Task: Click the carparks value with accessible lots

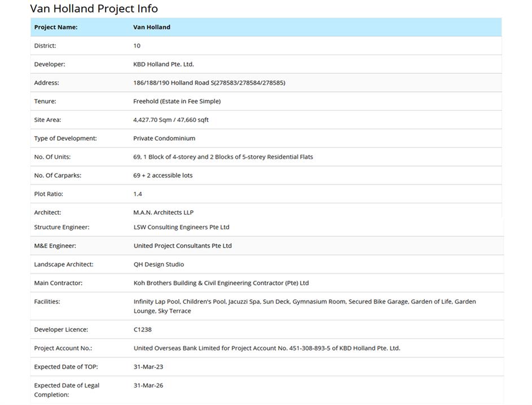Action: [x=163, y=176]
